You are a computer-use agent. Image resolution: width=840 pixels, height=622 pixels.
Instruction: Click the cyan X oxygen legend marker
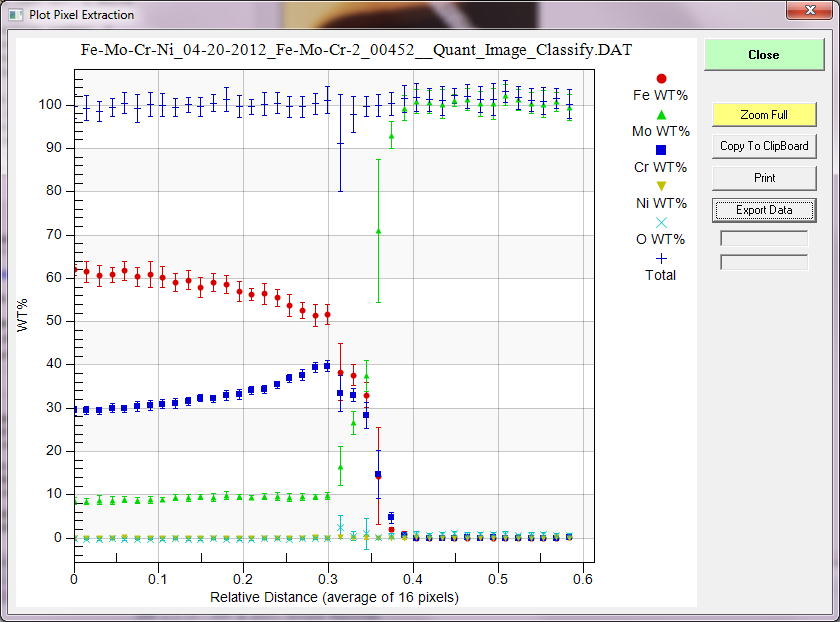(660, 222)
